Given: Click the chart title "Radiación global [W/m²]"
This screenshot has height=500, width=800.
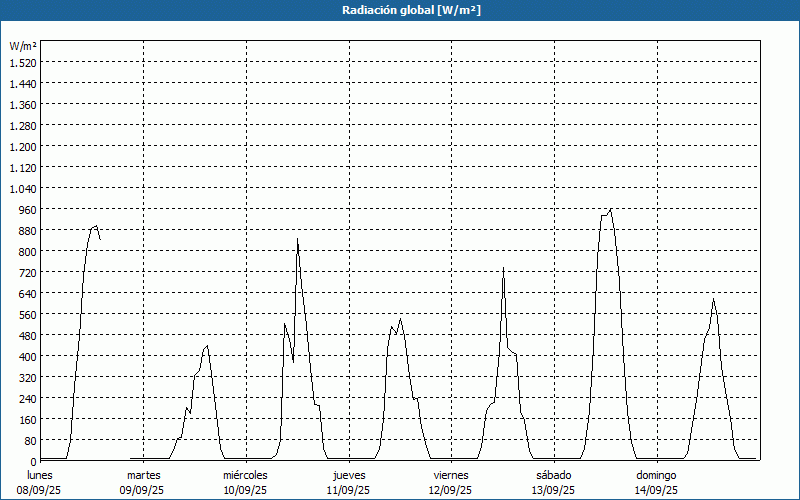Looking at the screenshot, I should 399,10.
